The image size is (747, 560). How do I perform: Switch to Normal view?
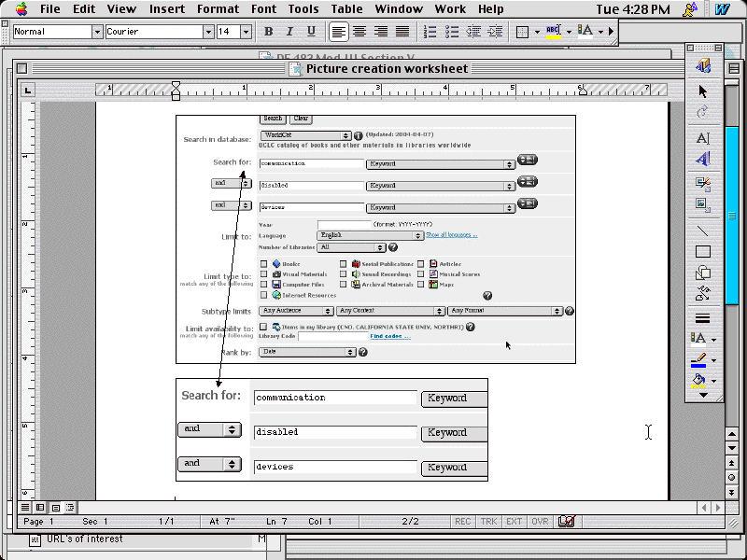point(25,508)
